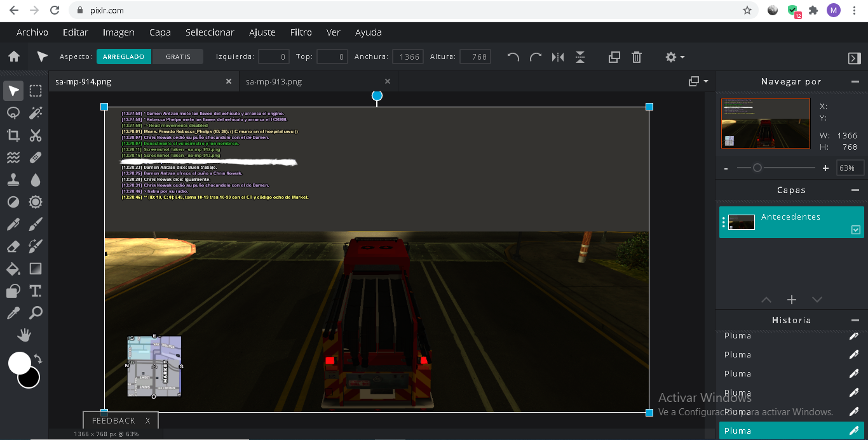Open the Capa menu
The image size is (868, 440).
160,32
